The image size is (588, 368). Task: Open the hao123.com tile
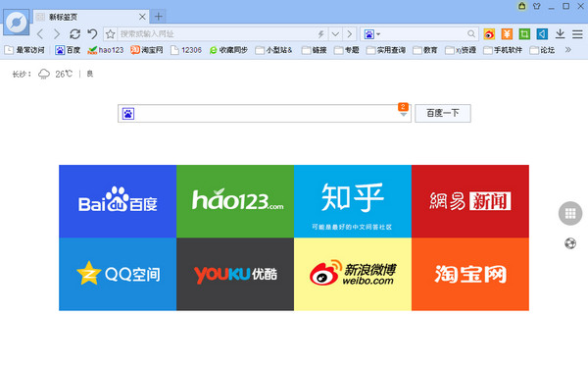[x=235, y=201]
